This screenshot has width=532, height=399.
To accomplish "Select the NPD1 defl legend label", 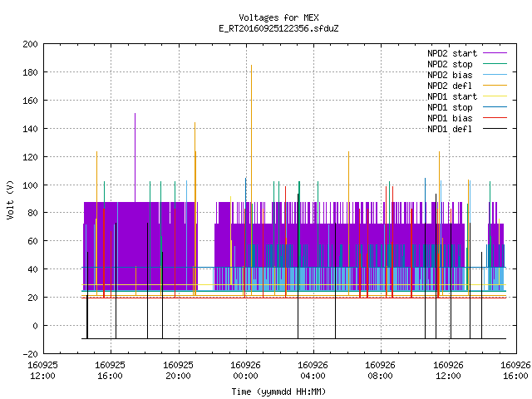I will 450,129.
